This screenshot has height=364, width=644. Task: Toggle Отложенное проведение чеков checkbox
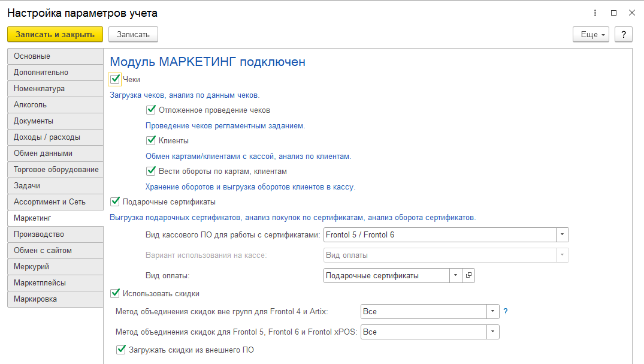point(151,110)
